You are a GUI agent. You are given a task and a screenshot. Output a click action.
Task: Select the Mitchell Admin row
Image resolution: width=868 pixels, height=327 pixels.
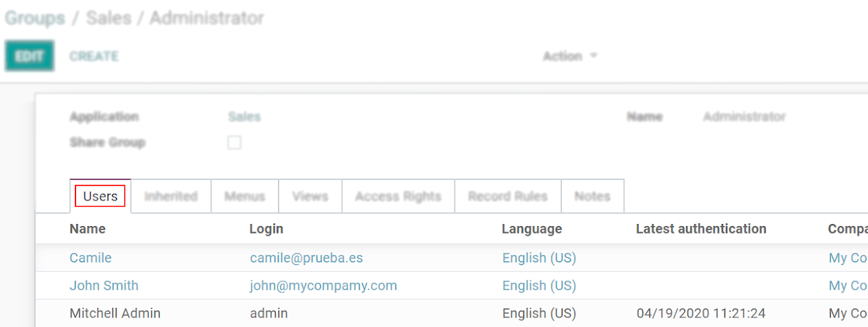point(115,313)
